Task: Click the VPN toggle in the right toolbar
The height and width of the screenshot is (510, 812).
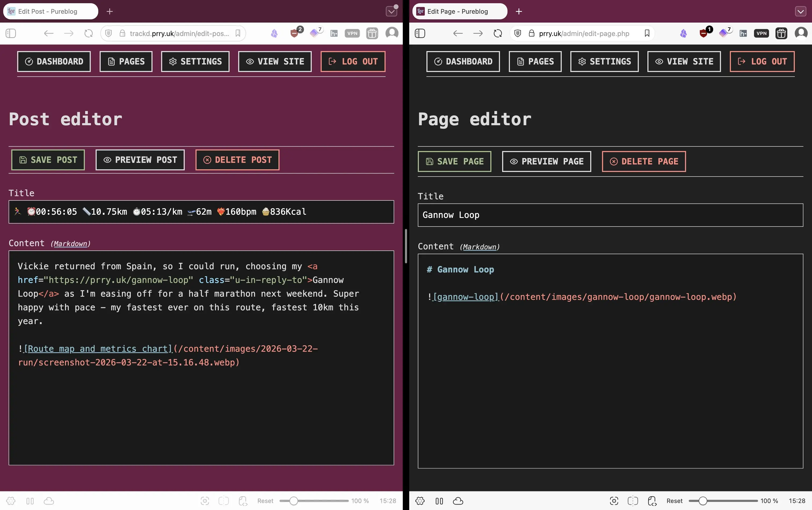Action: click(761, 33)
